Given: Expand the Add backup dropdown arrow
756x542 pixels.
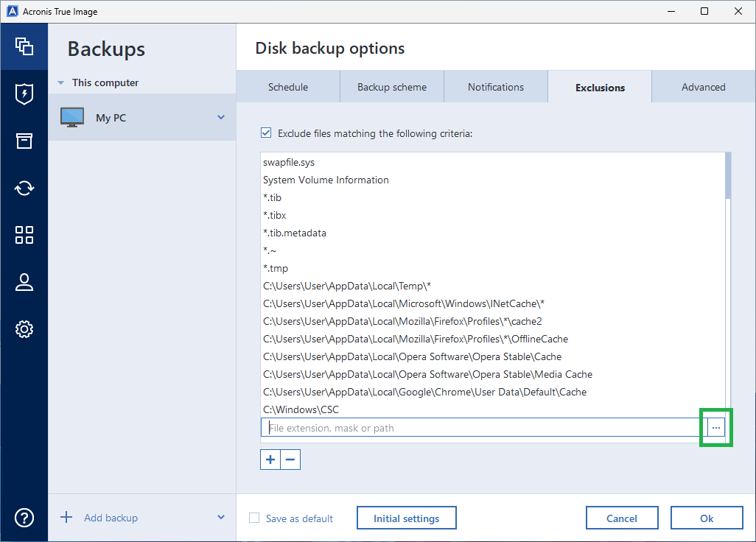Looking at the screenshot, I should [223, 518].
